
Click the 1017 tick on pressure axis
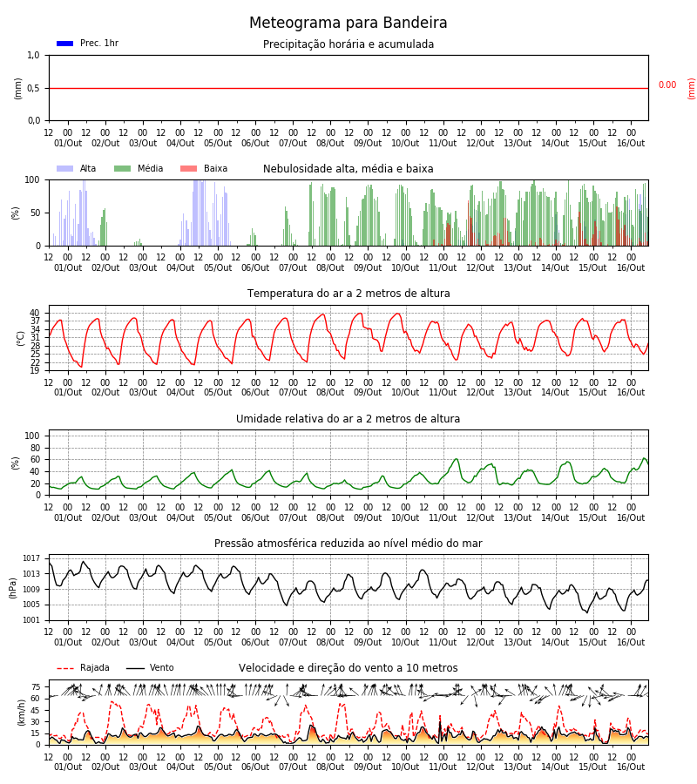tap(31, 558)
